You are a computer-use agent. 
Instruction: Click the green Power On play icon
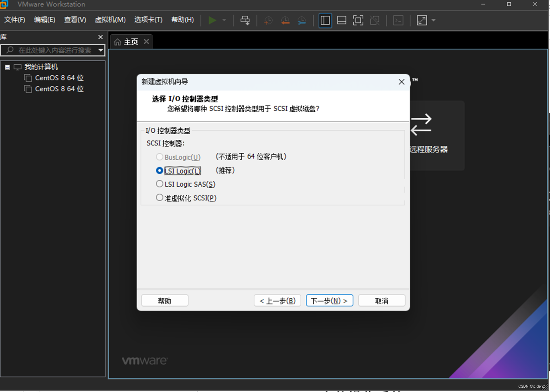[x=212, y=20]
